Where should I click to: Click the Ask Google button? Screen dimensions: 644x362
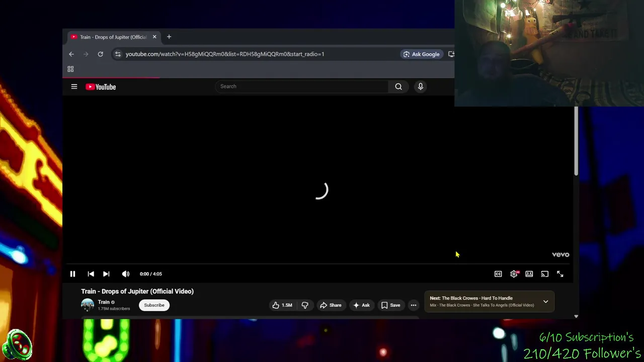(x=422, y=54)
